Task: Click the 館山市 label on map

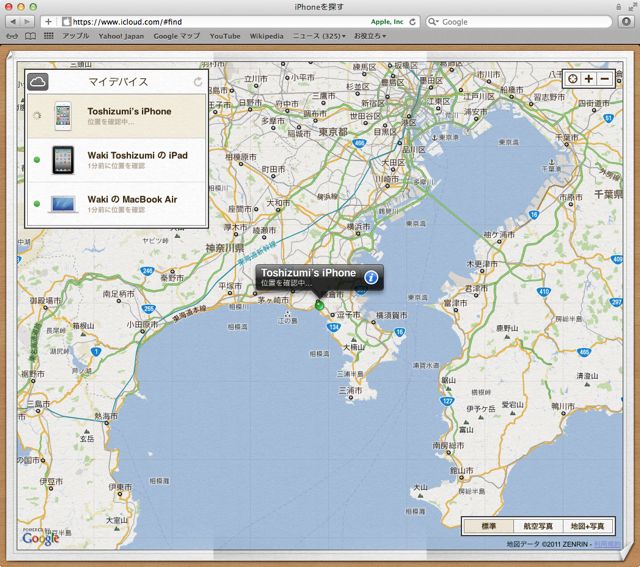Action: pyautogui.click(x=462, y=471)
